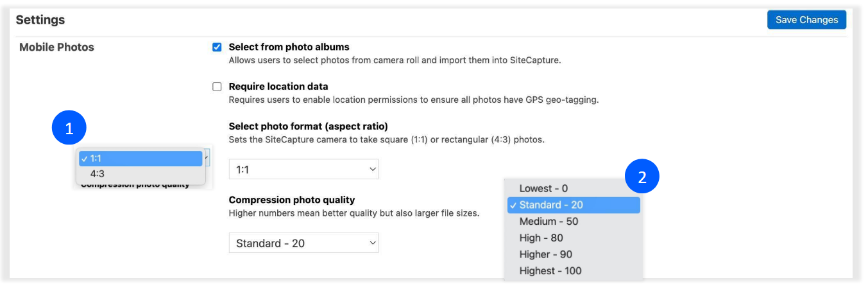
Task: Click the blue number 1 callout marker
Action: 69,128
